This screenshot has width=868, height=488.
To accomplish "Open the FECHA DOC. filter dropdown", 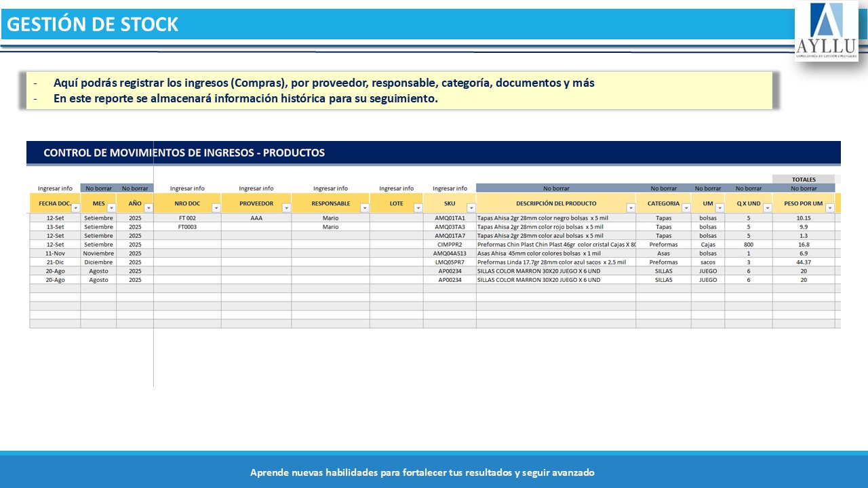I will [75, 208].
